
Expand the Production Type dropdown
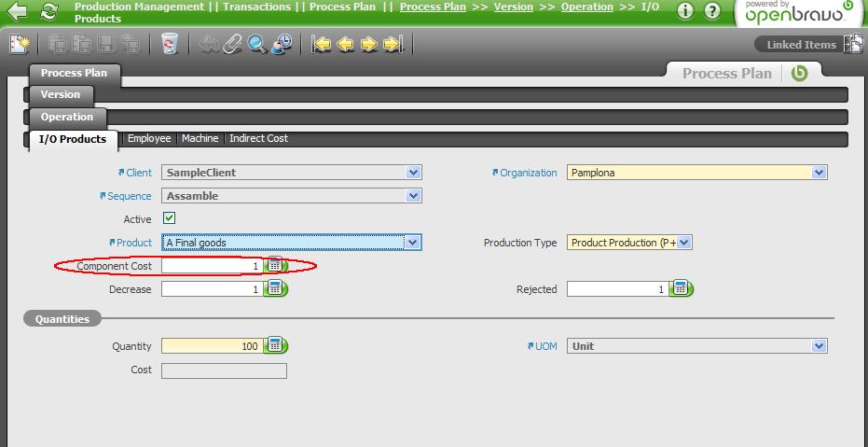coord(684,243)
